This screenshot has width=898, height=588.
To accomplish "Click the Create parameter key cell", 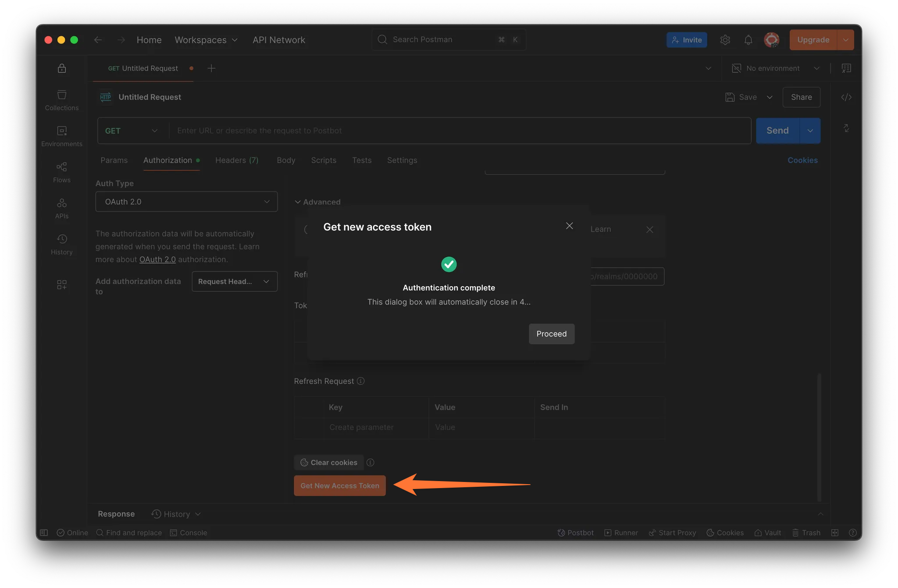I will 376,427.
